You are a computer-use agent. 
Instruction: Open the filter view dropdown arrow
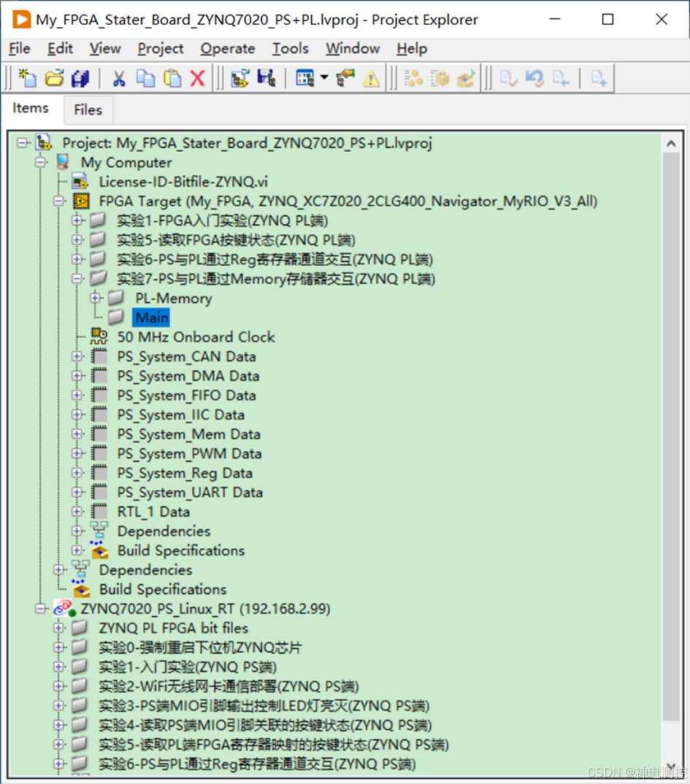tap(324, 77)
